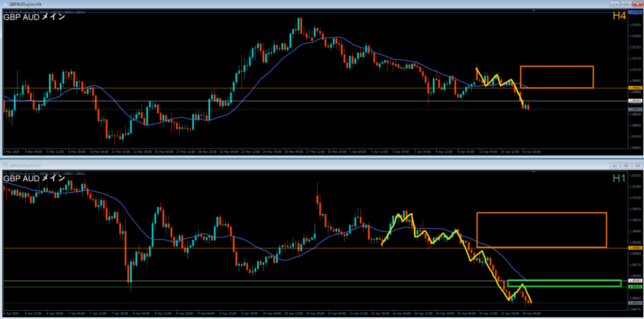Select the orange rectangle on H1 chart

541,213
